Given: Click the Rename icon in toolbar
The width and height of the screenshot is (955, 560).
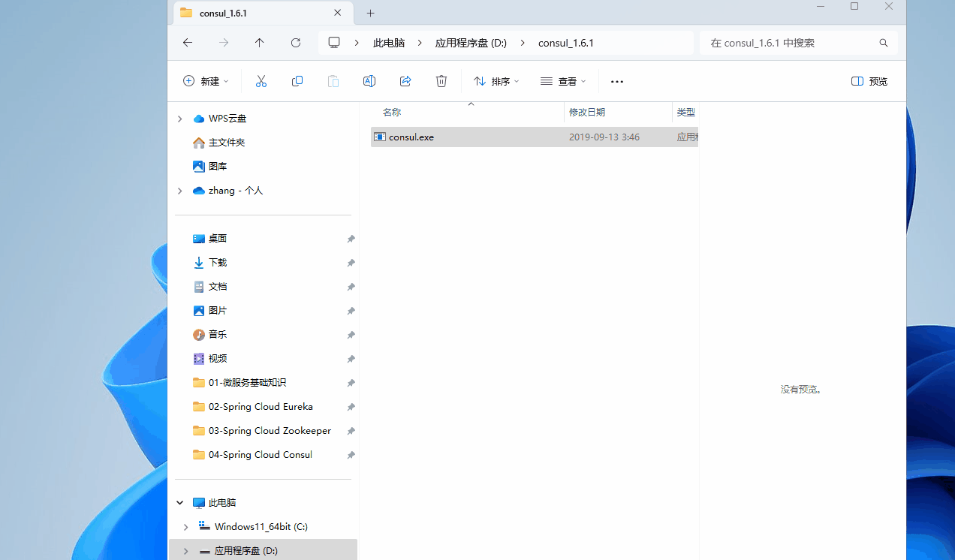Looking at the screenshot, I should click(369, 81).
